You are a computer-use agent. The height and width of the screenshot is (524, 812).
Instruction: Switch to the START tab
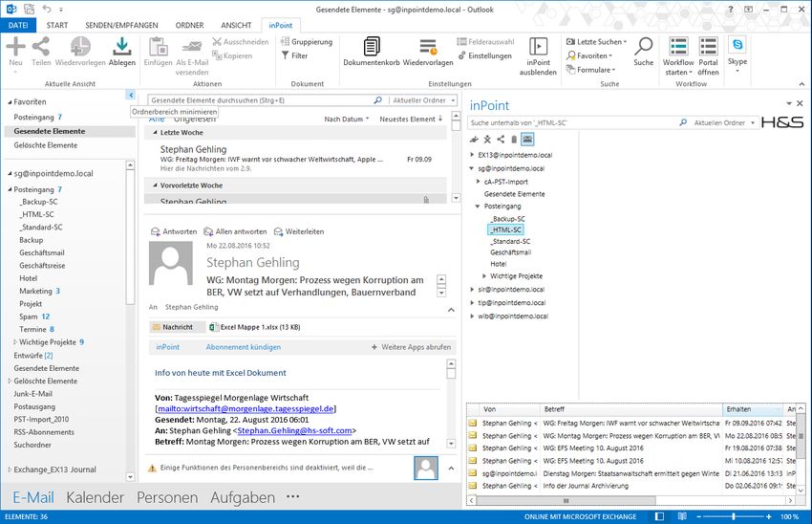pos(57,25)
